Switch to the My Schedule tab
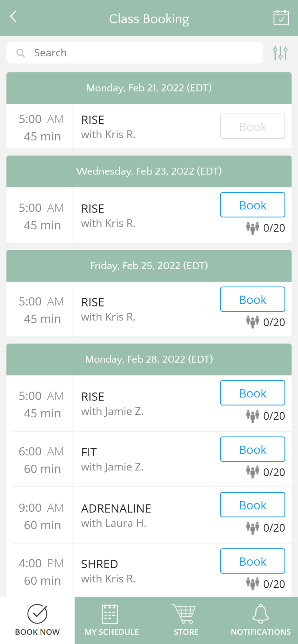Viewport: 298px width, 644px height. tap(112, 620)
